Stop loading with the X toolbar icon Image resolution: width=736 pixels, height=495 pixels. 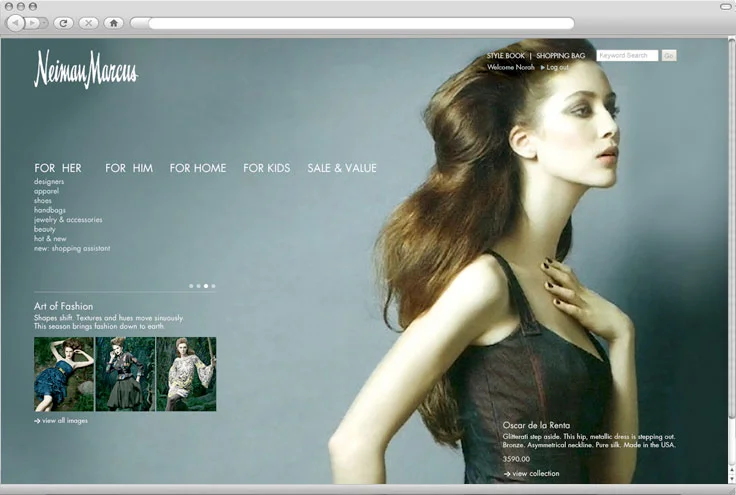(88, 23)
